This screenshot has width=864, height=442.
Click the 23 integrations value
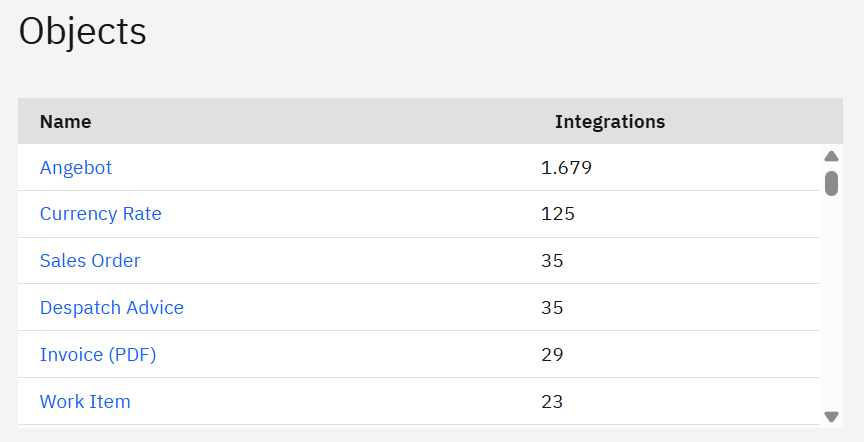[x=552, y=402]
